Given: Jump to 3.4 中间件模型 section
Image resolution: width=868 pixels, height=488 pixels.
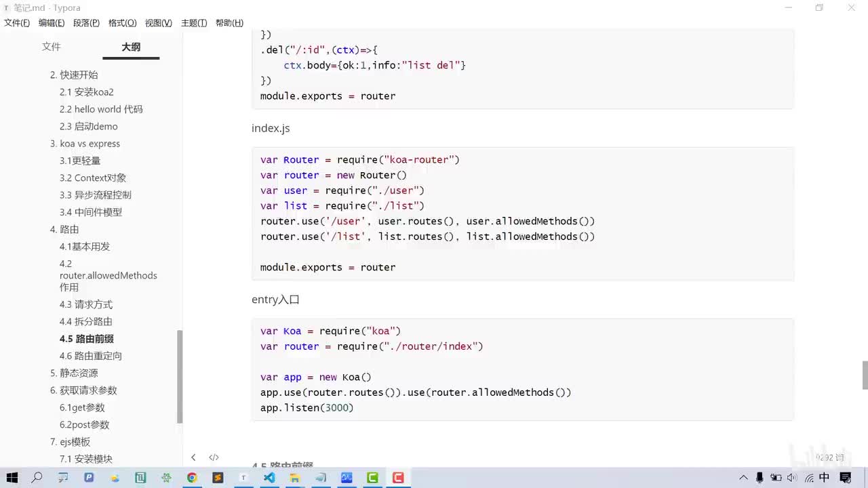Looking at the screenshot, I should [x=91, y=212].
